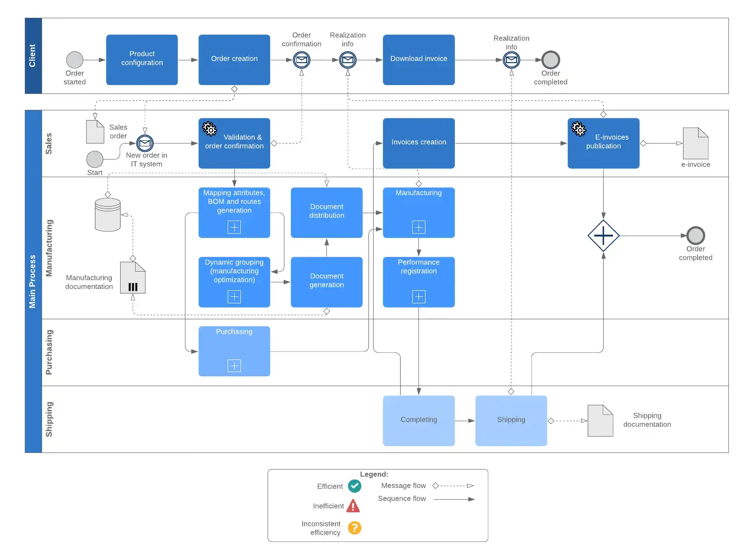Viewport: 756px width, 560px height.
Task: Select the Shipping lane label
Action: 50,418
